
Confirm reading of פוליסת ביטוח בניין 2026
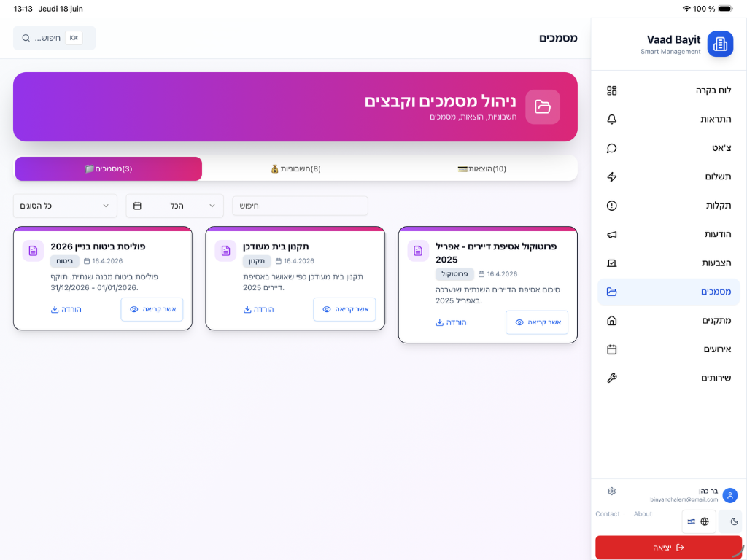(152, 309)
